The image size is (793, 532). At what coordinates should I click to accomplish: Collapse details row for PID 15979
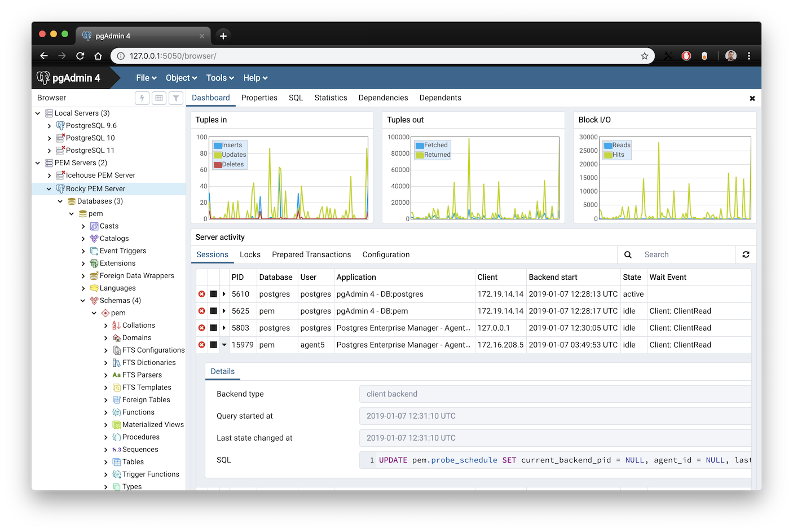click(224, 345)
